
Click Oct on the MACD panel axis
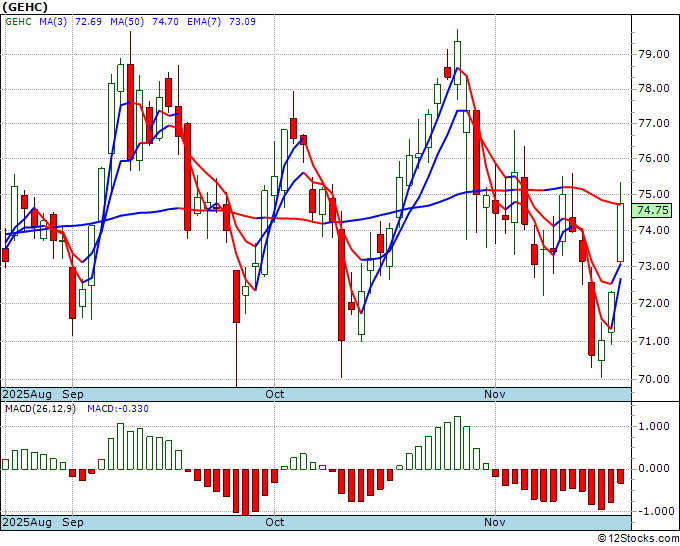[275, 522]
